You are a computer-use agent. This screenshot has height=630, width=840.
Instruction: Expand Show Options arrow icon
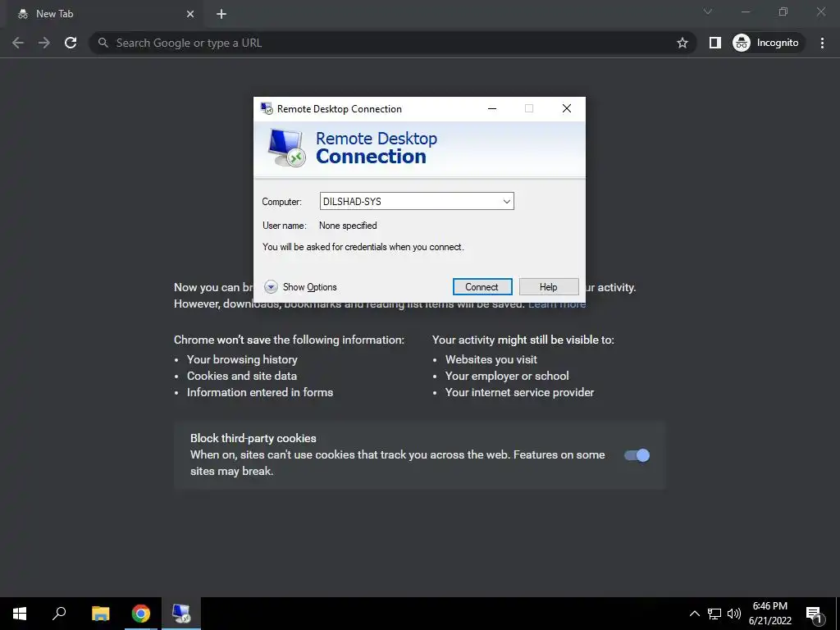point(271,287)
